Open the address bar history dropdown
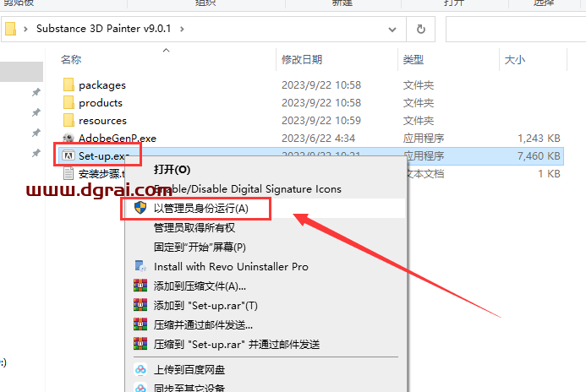Image resolution: width=586 pixels, height=392 pixels. point(392,29)
